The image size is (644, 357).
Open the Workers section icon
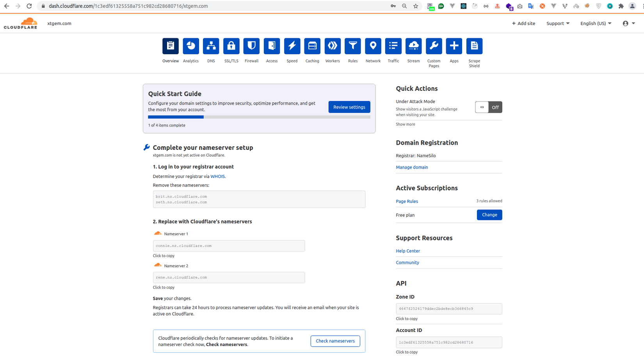(333, 46)
